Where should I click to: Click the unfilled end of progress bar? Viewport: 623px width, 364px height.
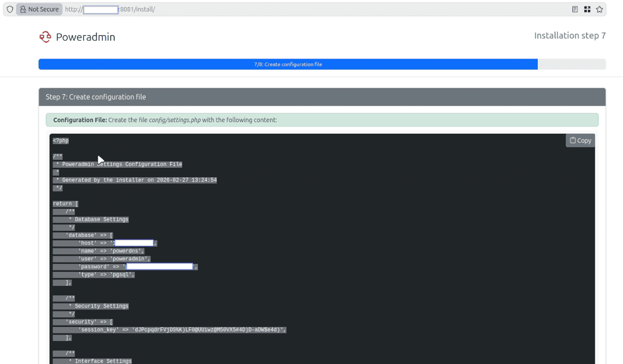[571, 64]
